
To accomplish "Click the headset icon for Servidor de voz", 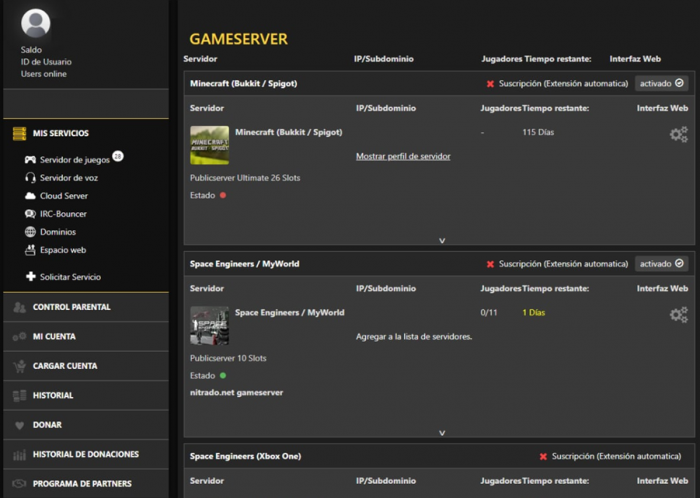I will [x=30, y=178].
